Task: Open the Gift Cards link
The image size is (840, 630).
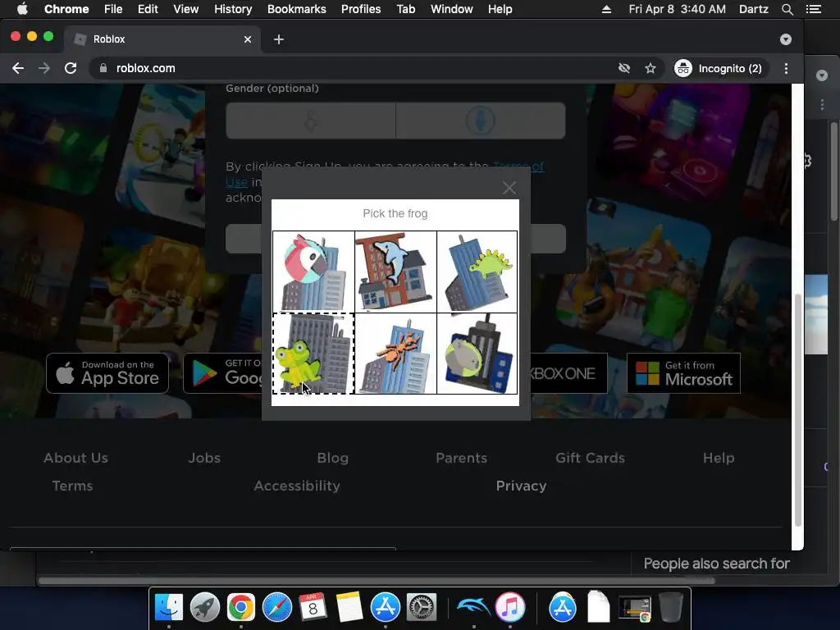Action: tap(590, 458)
